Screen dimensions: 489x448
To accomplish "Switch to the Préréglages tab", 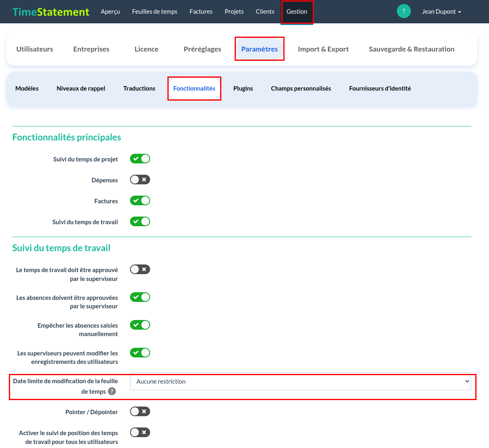I will 202,49.
